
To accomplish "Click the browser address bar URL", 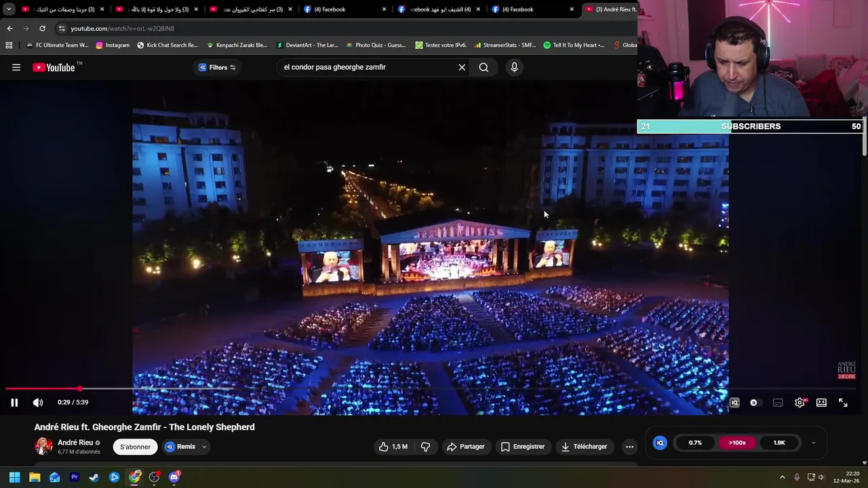I will pyautogui.click(x=122, y=28).
